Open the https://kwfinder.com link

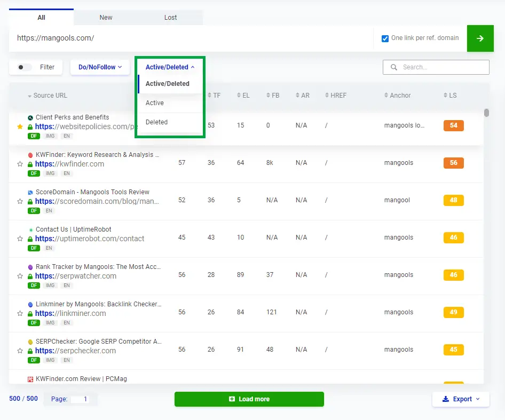tap(69, 164)
